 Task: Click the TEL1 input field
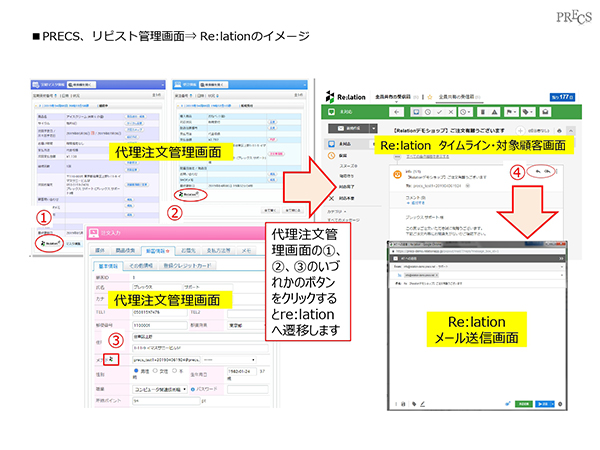click(x=160, y=313)
